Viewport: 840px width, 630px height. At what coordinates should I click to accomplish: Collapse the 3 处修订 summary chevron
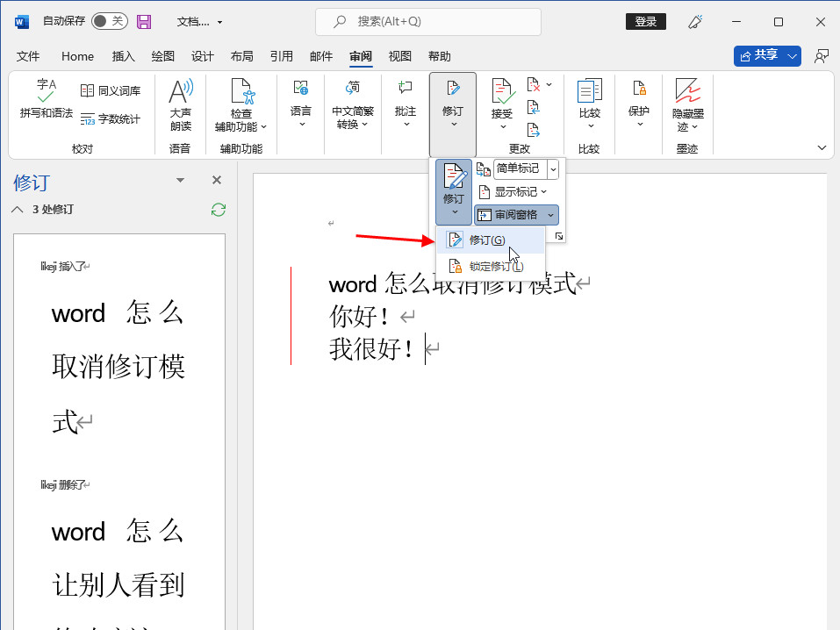(18, 210)
